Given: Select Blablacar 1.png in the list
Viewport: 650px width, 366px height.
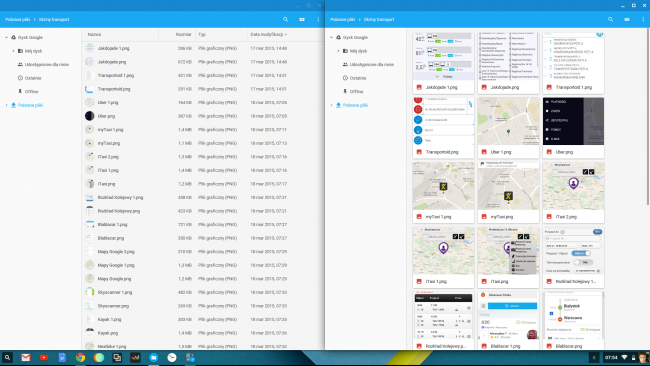Looking at the screenshot, I should 203,225.
